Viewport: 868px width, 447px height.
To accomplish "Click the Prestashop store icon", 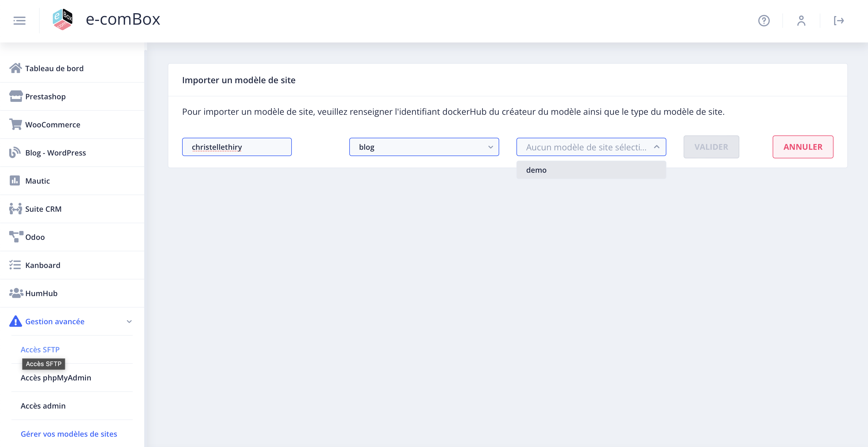I will (16, 96).
